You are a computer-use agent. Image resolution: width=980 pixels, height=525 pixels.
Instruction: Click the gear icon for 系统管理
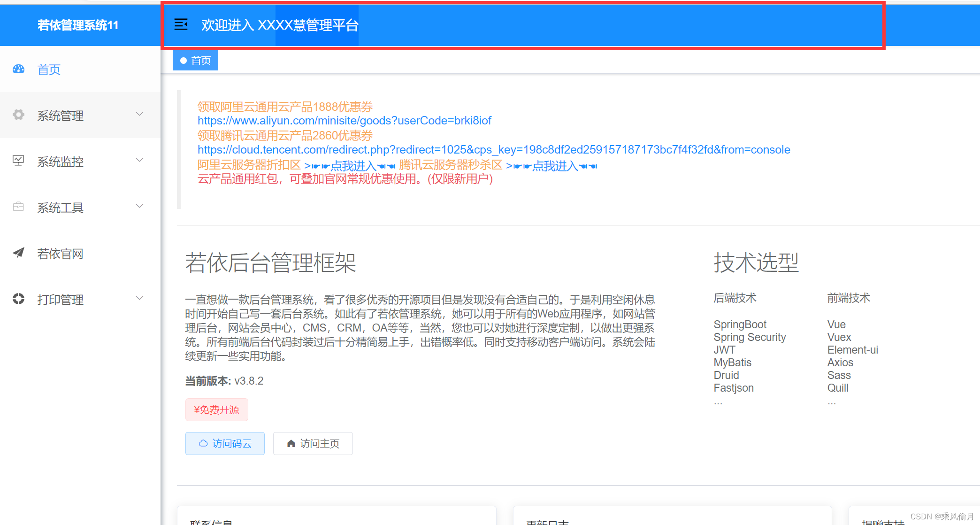tap(18, 115)
